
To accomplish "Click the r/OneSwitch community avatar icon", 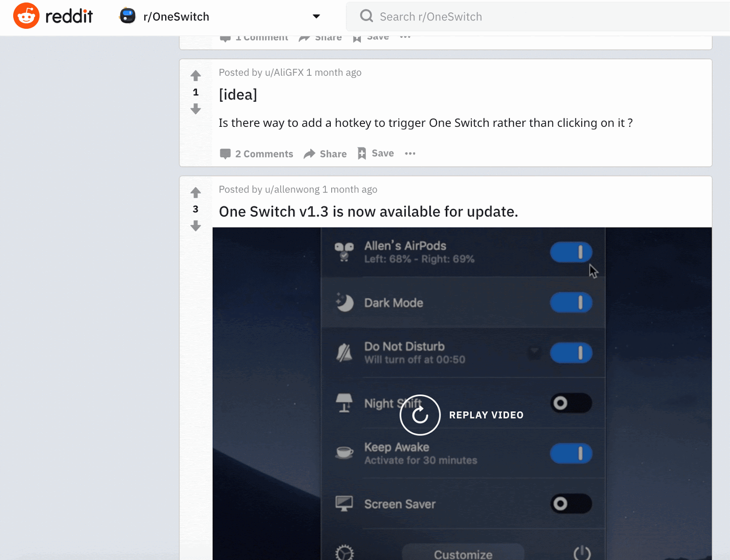I will point(128,16).
